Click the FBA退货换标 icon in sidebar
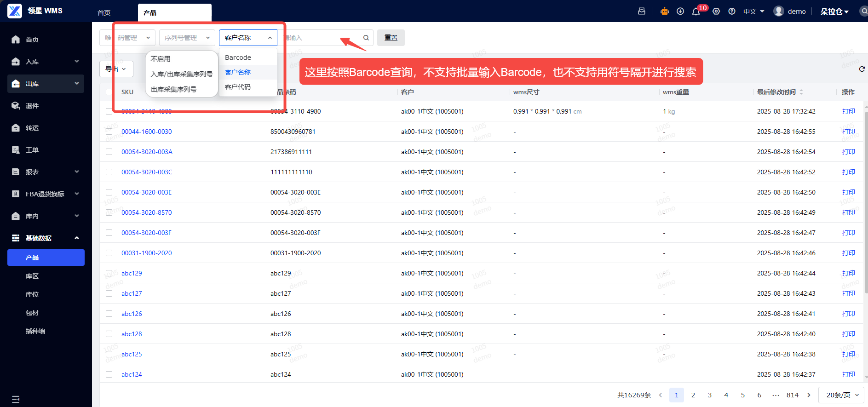This screenshot has height=407, width=868. (16, 194)
